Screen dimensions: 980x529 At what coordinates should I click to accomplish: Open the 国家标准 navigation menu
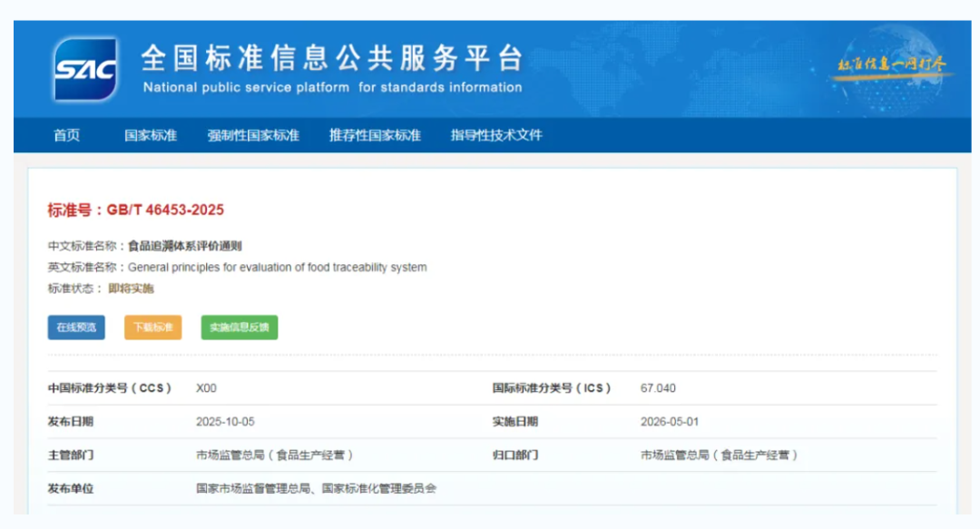(152, 134)
